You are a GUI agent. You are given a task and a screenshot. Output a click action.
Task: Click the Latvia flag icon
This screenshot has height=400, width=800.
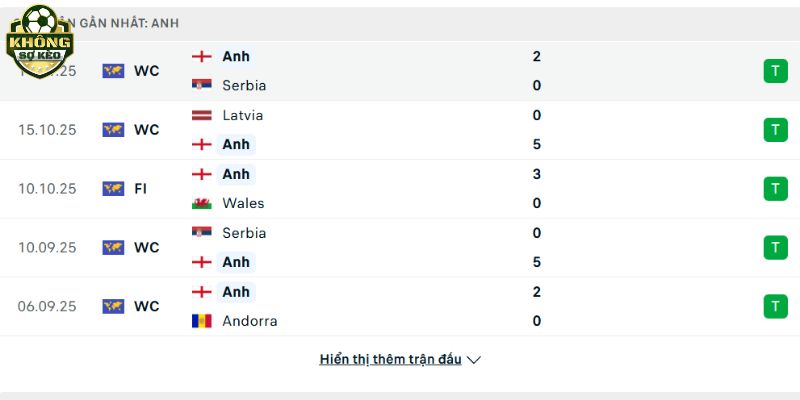[202, 115]
